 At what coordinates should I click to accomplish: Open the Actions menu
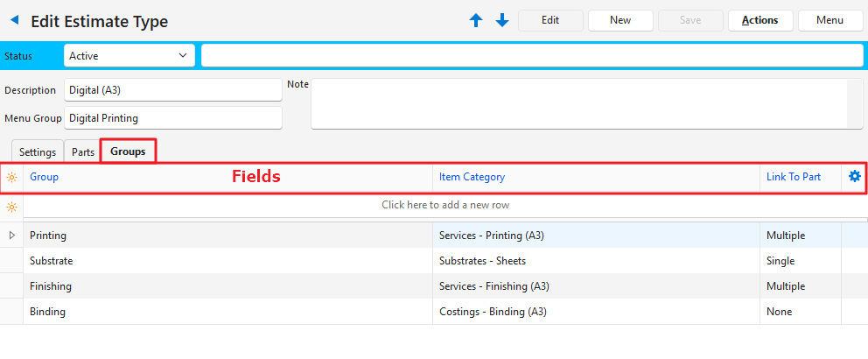tap(759, 20)
